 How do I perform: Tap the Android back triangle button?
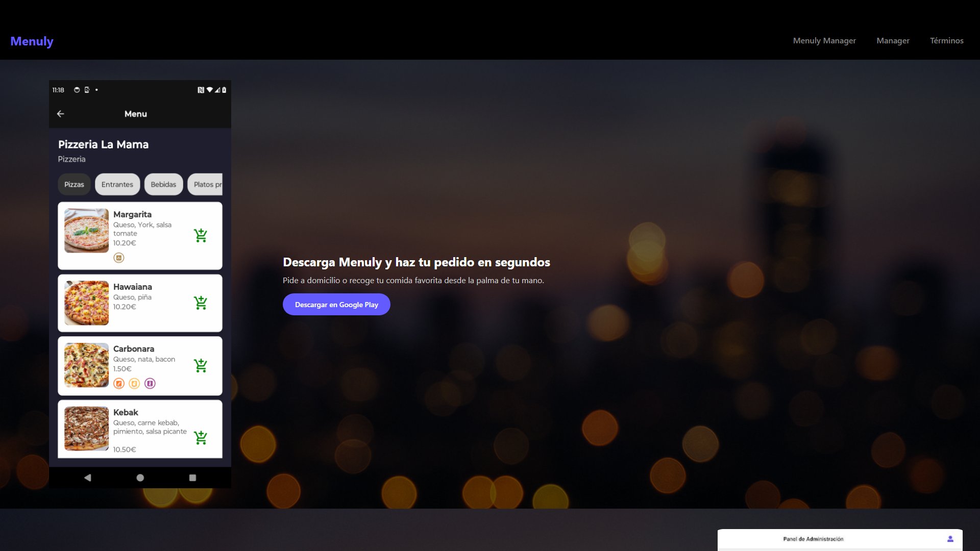coord(88,478)
